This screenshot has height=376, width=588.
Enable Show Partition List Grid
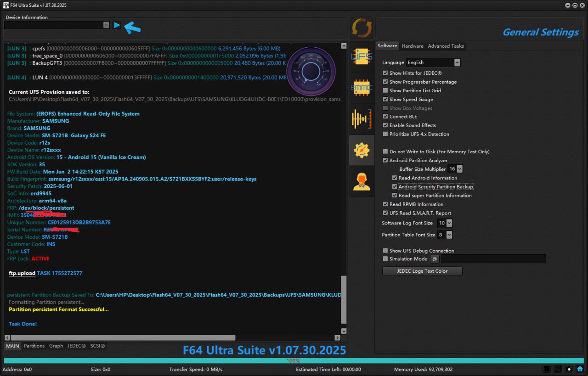point(385,90)
